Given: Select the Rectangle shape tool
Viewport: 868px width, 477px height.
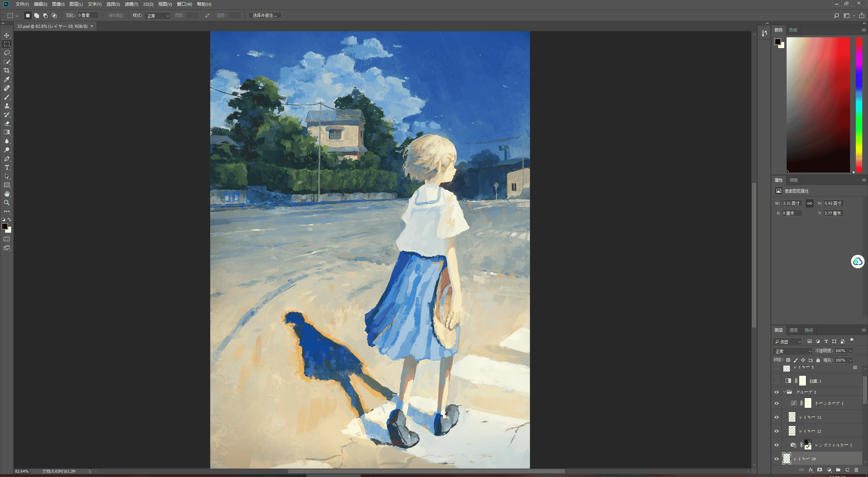Looking at the screenshot, I should click(x=7, y=185).
